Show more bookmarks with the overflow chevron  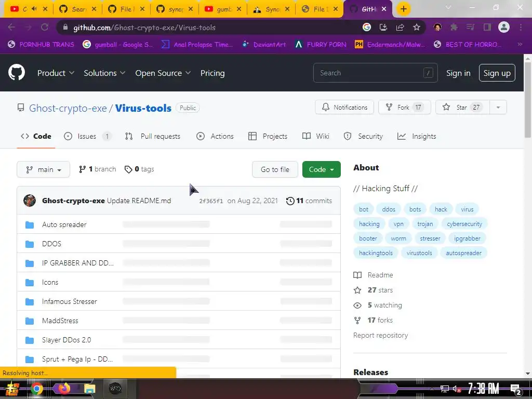pos(520,44)
